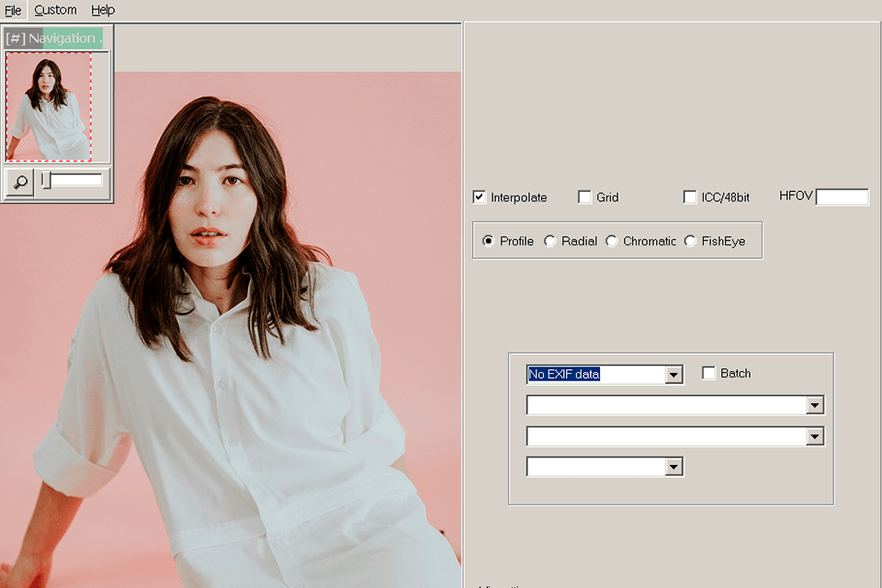Open the No EXIF data dropdown
882x588 pixels.
point(674,375)
